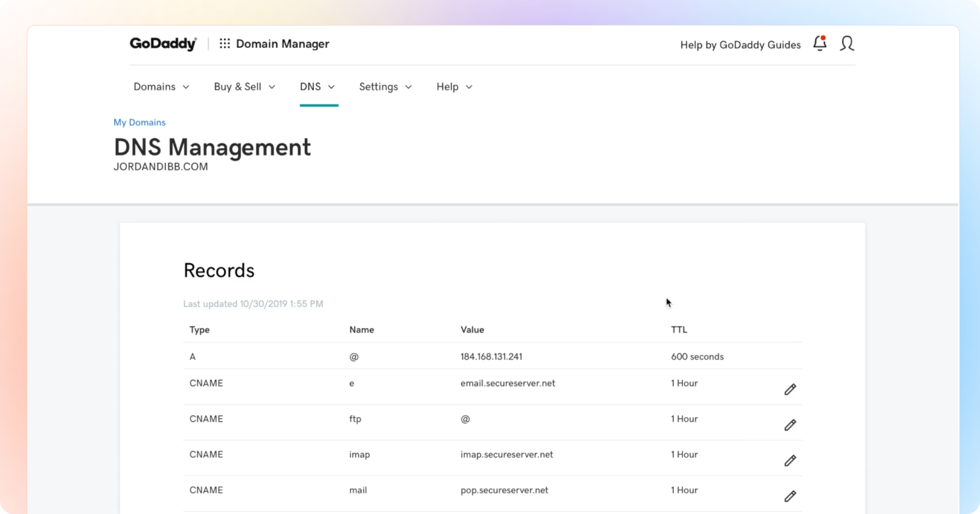Expand the Domains dropdown menu
The height and width of the screenshot is (514, 980).
162,87
